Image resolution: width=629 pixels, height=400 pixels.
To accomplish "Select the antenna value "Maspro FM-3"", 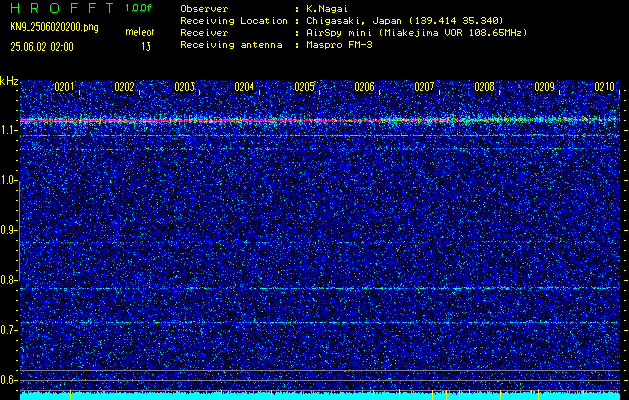I will [x=339, y=45].
